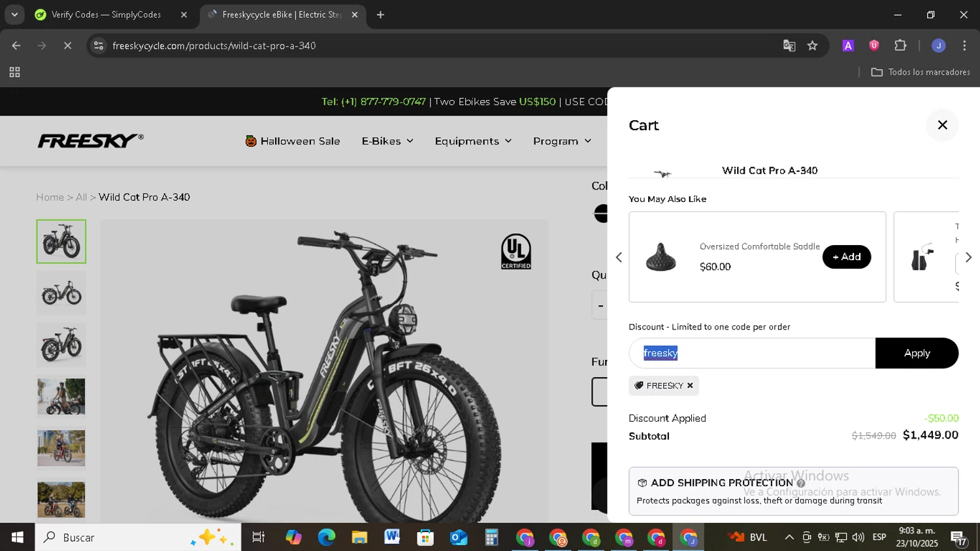Open the Chrome profile avatar

[x=939, y=46]
